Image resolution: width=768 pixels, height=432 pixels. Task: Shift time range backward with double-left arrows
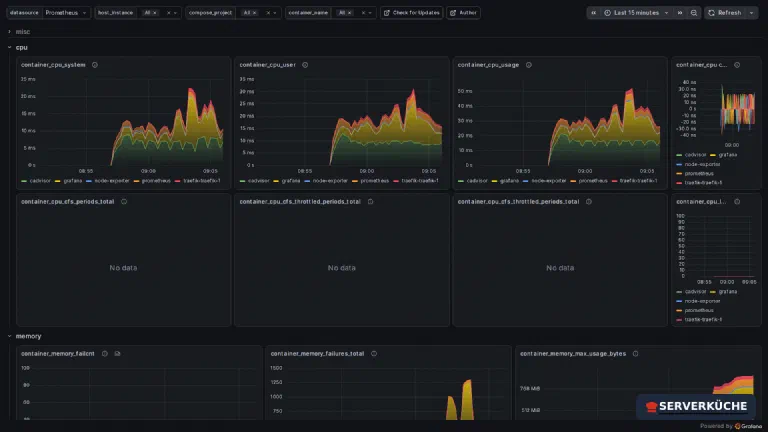pyautogui.click(x=593, y=13)
